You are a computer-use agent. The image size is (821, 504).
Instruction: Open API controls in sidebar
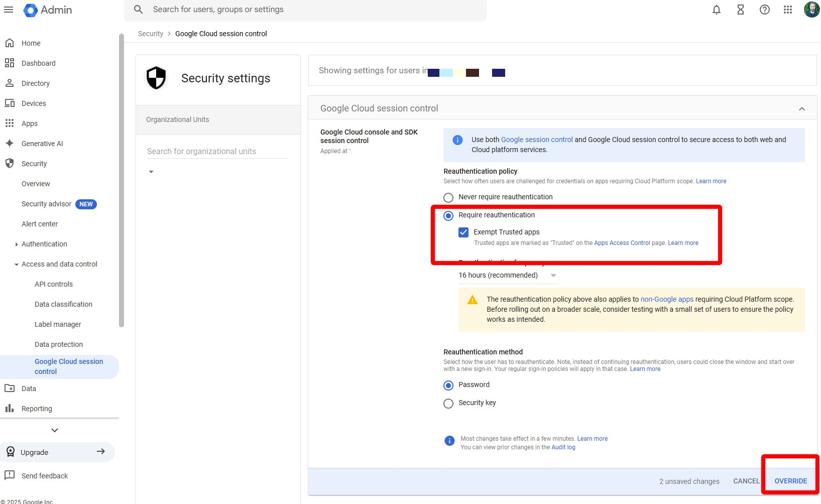click(x=54, y=284)
